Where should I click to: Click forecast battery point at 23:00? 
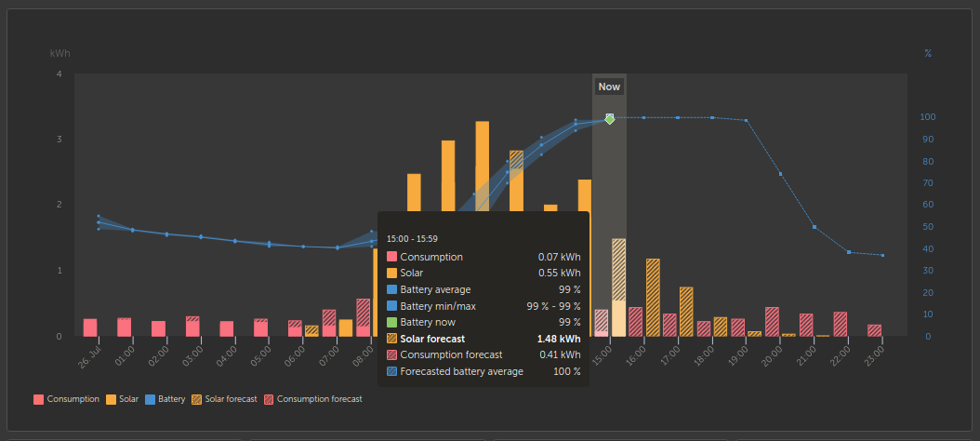(x=882, y=255)
